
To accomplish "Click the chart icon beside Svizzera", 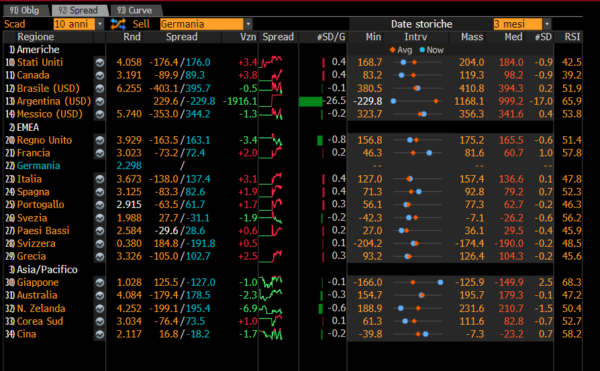I will [x=99, y=244].
